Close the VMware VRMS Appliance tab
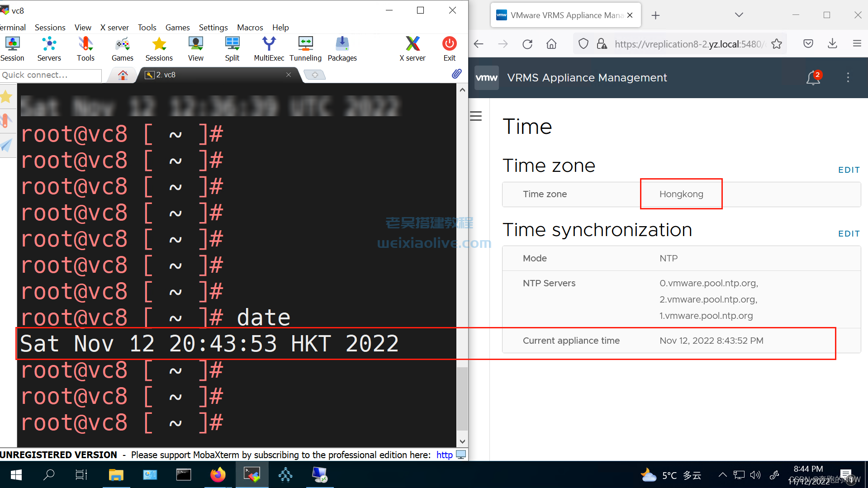The width and height of the screenshot is (868, 488). tap(630, 15)
